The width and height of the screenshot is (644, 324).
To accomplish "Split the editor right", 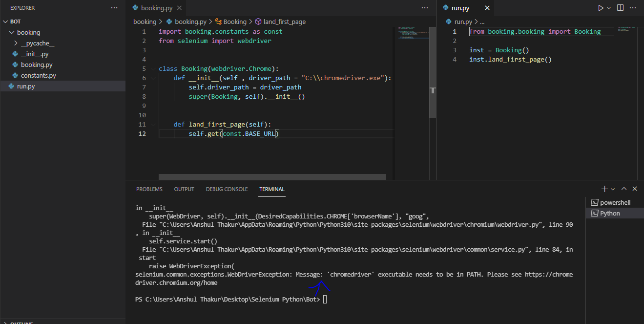I will (620, 8).
